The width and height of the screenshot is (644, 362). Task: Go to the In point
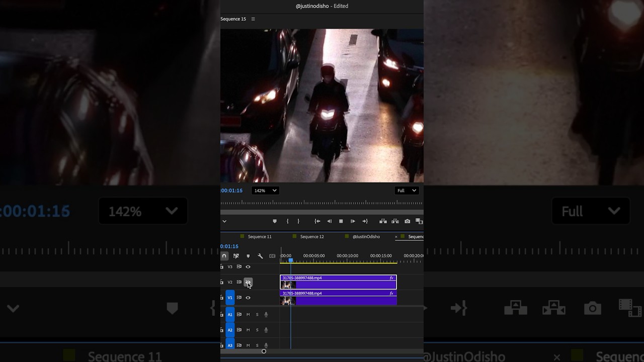pos(317,221)
